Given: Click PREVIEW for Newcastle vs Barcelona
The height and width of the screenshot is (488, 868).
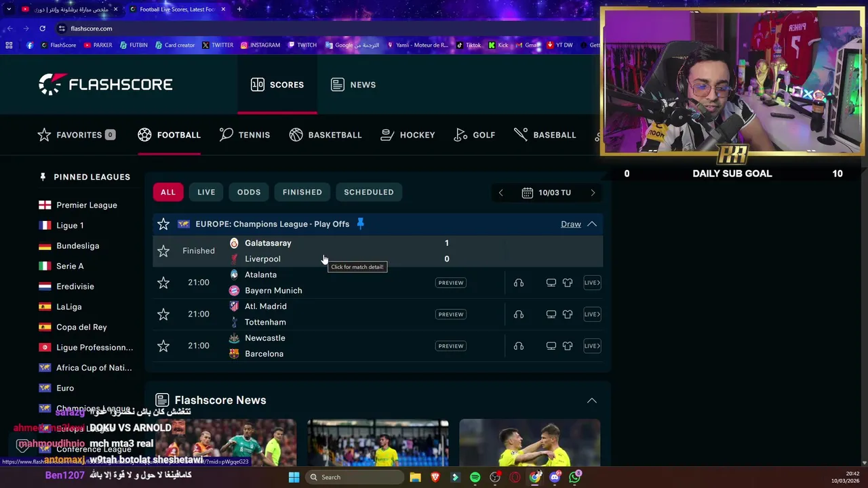Looking at the screenshot, I should 451,346.
